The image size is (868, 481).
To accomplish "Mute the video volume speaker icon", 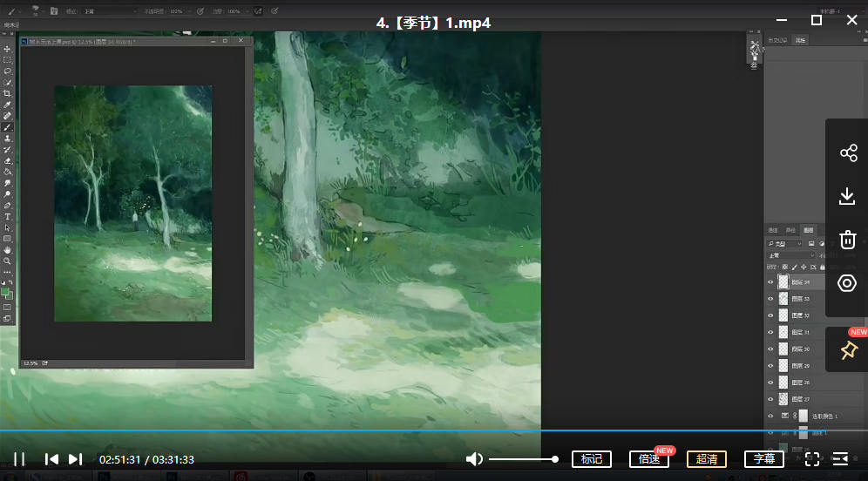I will coord(474,459).
